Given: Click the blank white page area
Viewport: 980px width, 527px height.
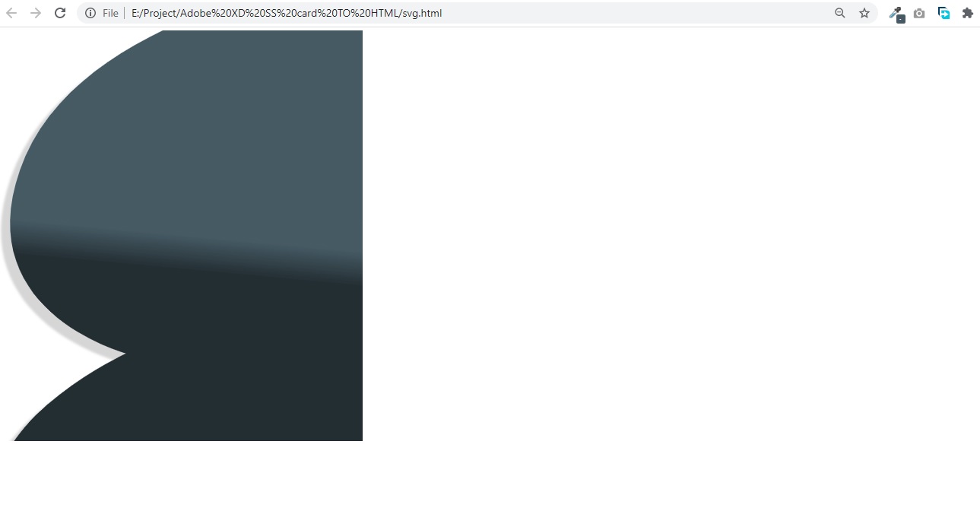Looking at the screenshot, I should pyautogui.click(x=646, y=304).
